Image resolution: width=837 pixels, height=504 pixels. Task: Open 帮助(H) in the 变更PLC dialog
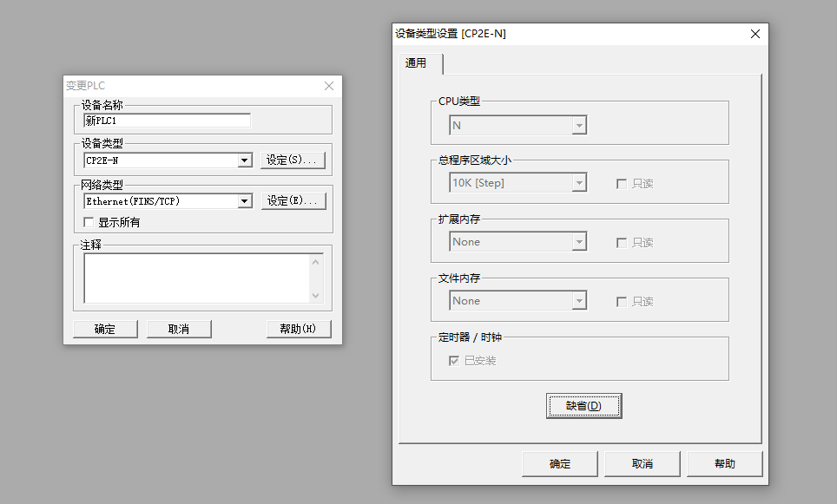tap(298, 329)
